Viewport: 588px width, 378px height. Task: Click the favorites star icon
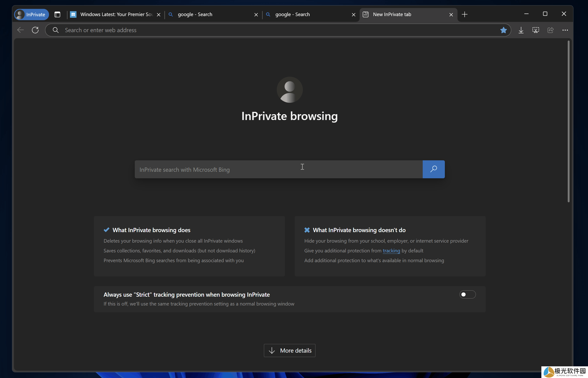click(x=503, y=30)
